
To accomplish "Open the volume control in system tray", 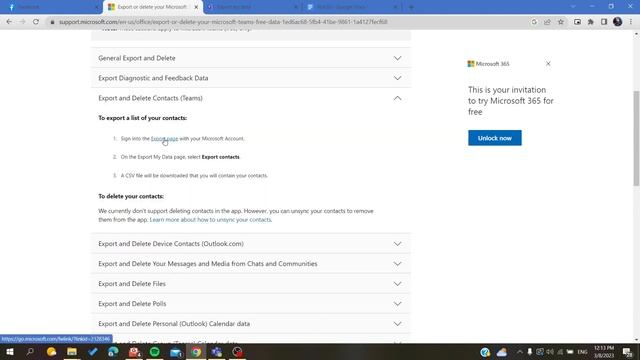I will coord(550,352).
